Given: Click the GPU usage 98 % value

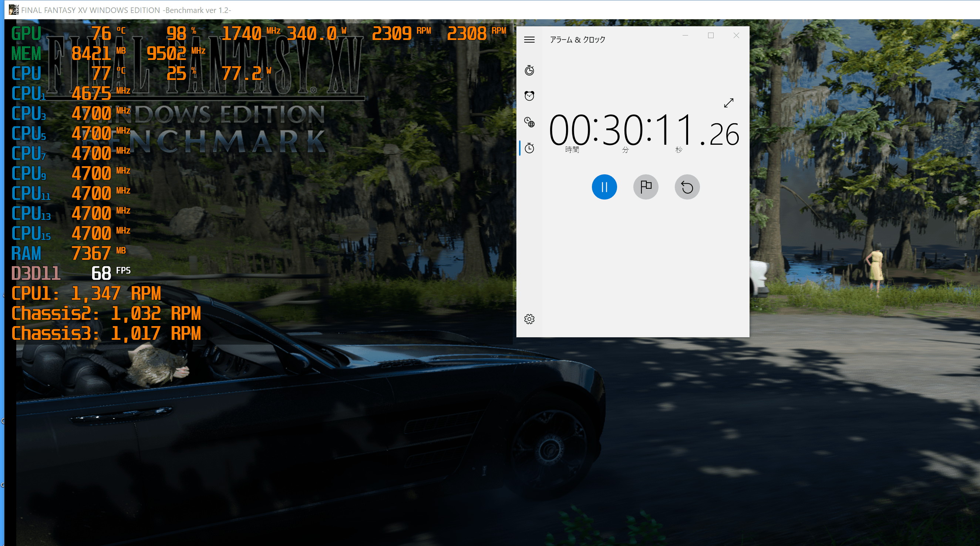Looking at the screenshot, I should point(182,34).
